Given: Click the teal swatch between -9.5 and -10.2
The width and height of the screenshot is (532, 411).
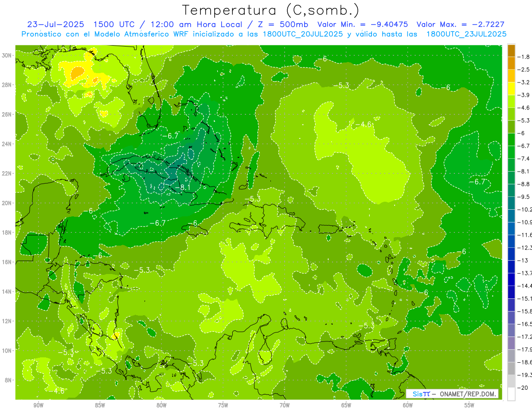Looking at the screenshot, I should coord(511,203).
